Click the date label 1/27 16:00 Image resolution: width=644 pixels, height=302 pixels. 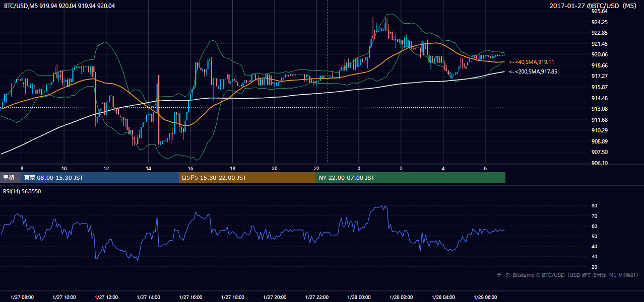click(x=190, y=297)
